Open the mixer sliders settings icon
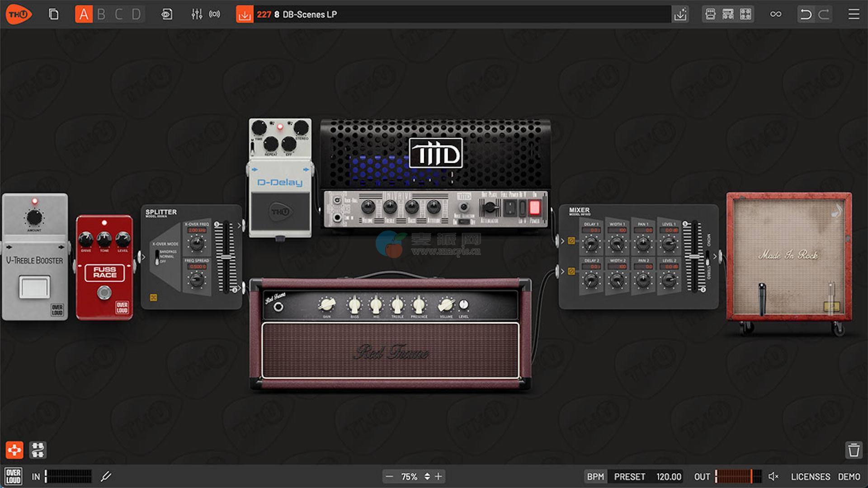The height and width of the screenshot is (488, 868). (197, 14)
